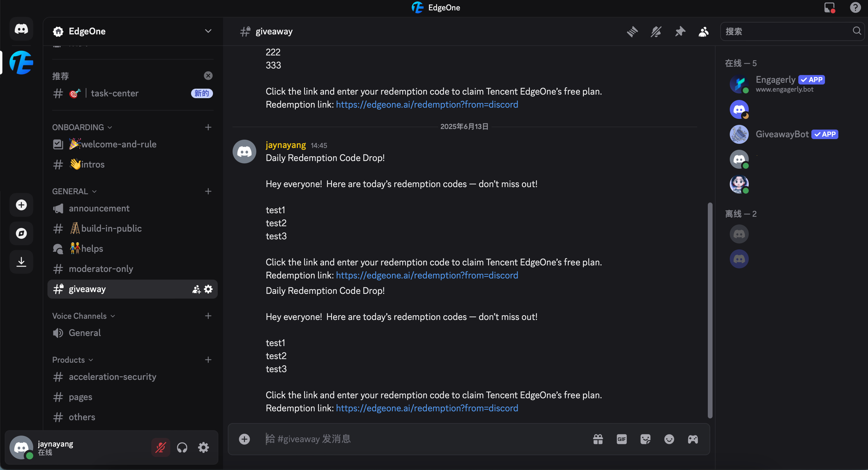Image resolution: width=868 pixels, height=470 pixels.
Task: Open the announcement channel
Action: tap(133, 208)
